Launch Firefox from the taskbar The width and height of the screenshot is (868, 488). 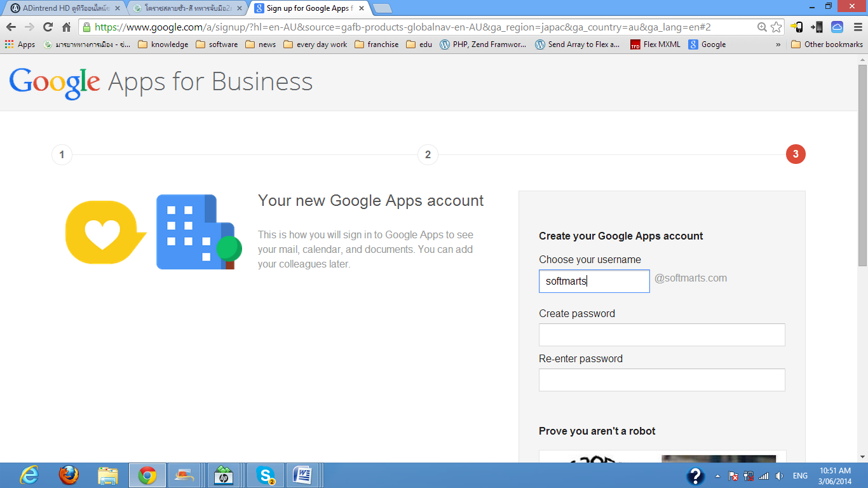[x=69, y=475]
